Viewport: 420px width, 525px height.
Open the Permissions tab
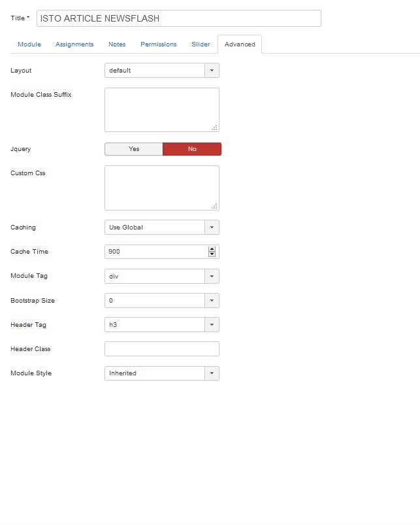(x=159, y=44)
